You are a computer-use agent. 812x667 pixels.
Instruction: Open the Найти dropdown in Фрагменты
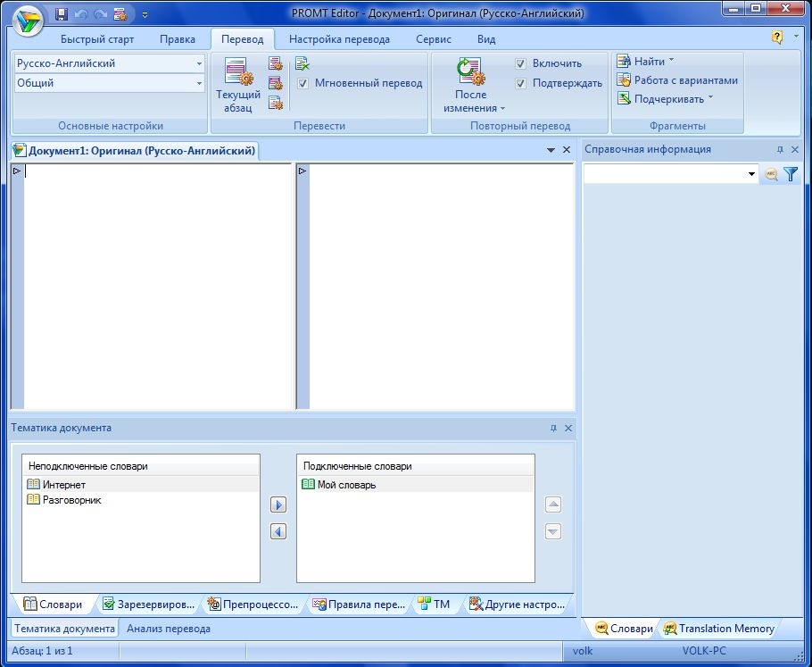671,61
